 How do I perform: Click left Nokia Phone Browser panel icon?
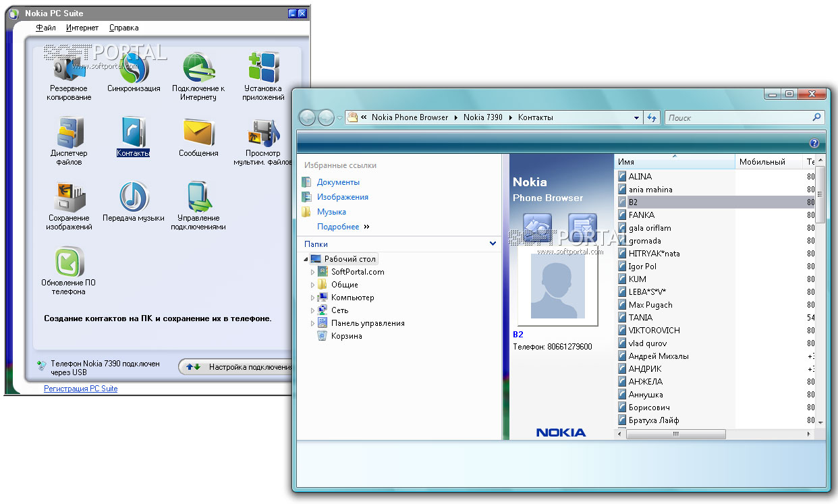tap(538, 228)
